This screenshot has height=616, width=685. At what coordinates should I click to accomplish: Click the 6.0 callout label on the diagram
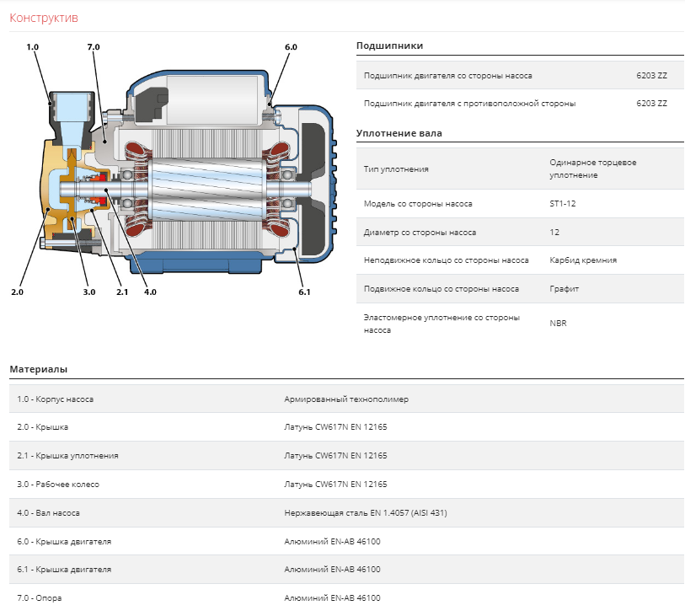tap(291, 46)
